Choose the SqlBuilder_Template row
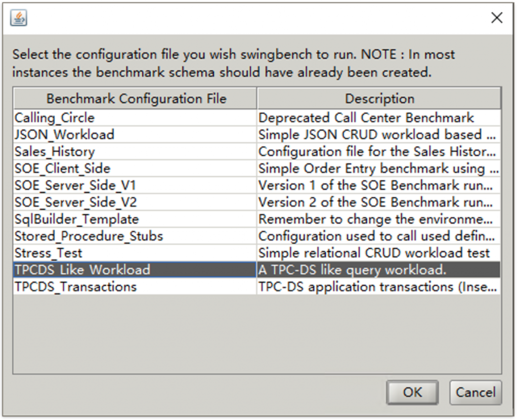The image size is (518, 420). (76, 219)
